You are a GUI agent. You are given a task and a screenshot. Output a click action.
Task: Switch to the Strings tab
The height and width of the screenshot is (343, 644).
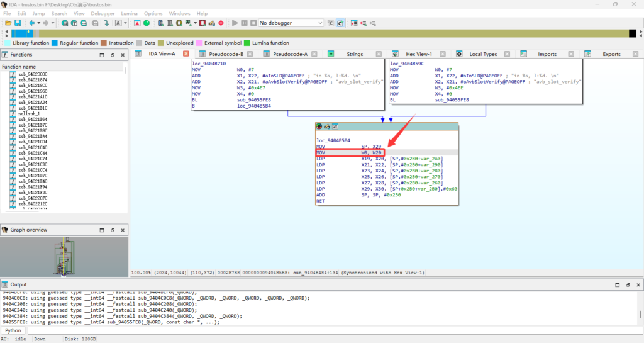(x=354, y=54)
